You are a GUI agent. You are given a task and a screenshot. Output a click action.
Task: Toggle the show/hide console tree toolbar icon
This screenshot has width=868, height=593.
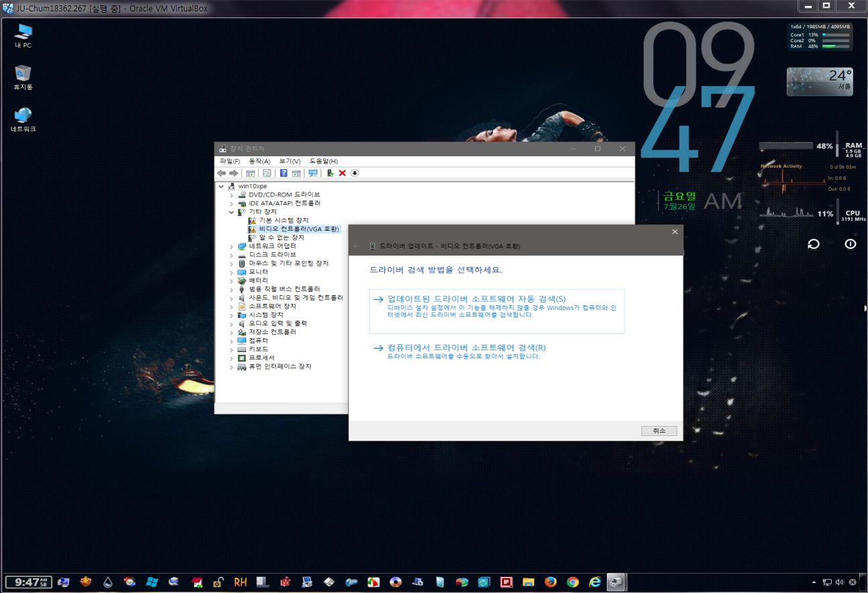(x=250, y=173)
